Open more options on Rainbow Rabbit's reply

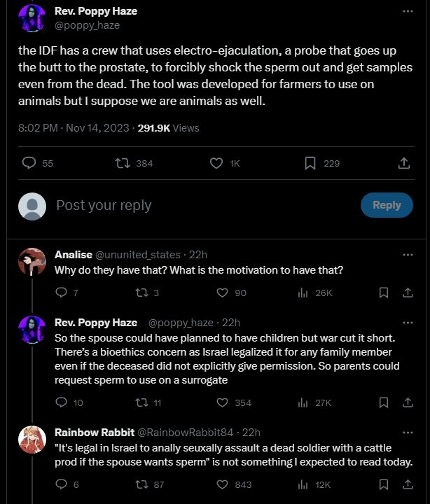tap(407, 432)
